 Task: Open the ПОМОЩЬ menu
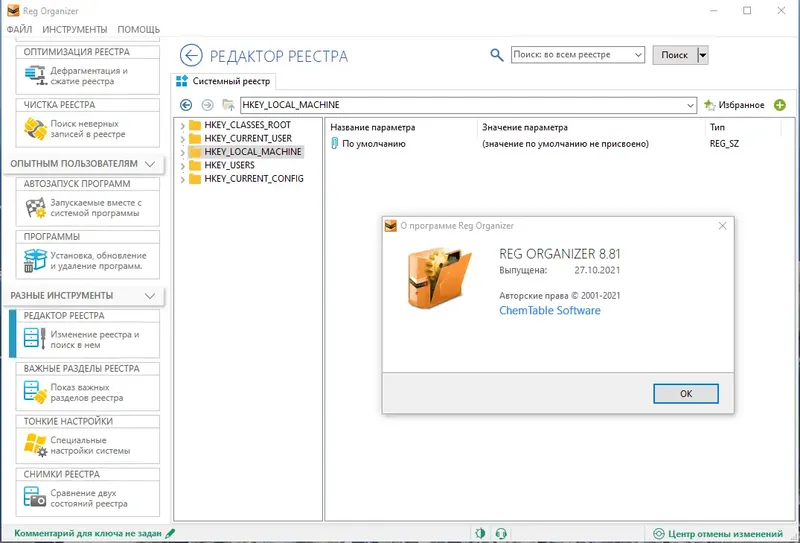pos(139,30)
